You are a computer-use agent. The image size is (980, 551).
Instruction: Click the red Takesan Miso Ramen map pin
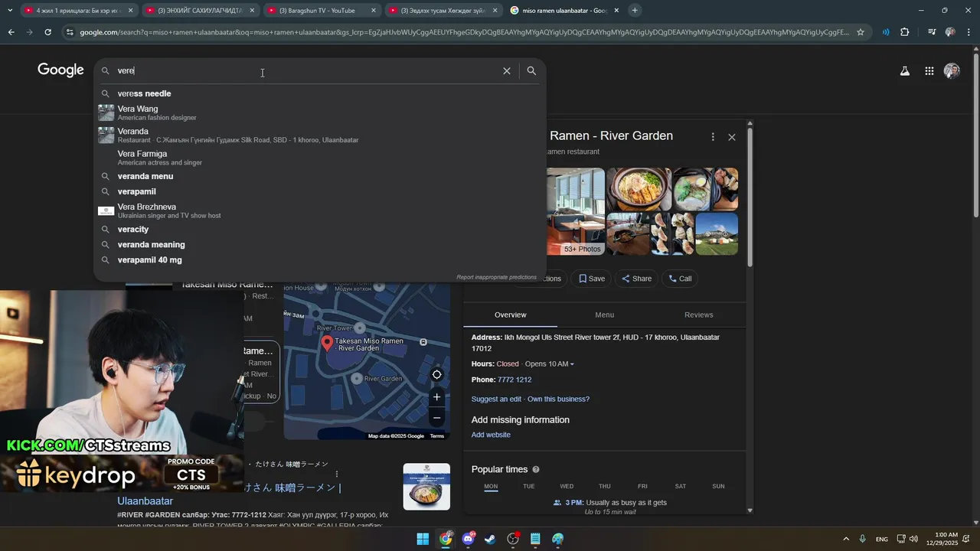click(x=327, y=344)
